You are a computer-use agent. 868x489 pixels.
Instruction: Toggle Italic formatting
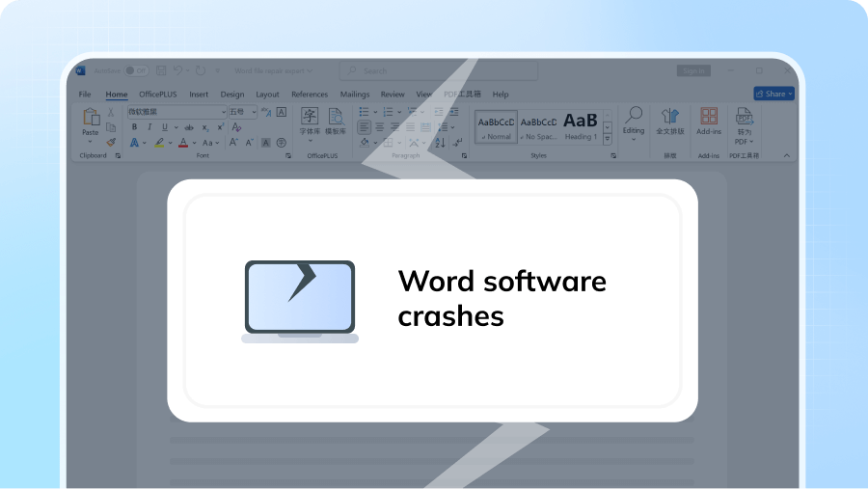pyautogui.click(x=149, y=127)
